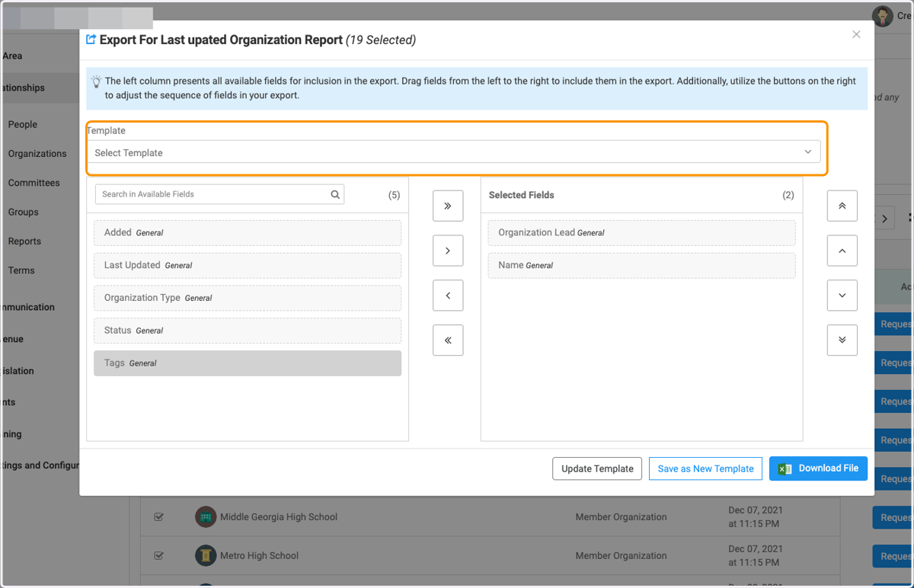Select the Tags General field
This screenshot has width=914, height=588.
(248, 363)
